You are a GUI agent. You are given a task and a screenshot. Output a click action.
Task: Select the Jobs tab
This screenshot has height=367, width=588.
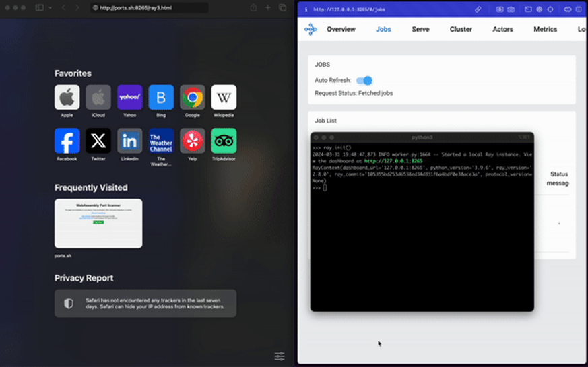(x=383, y=29)
